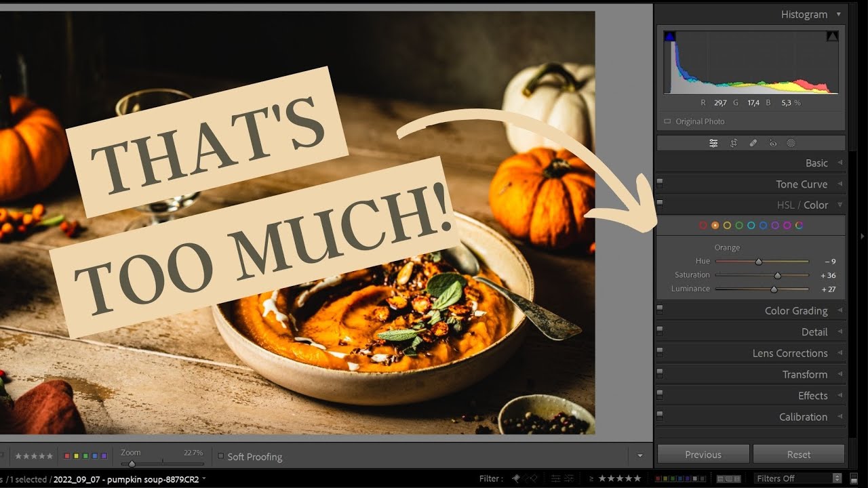Switch to Color mode label
The height and width of the screenshot is (488, 868).
[816, 205]
